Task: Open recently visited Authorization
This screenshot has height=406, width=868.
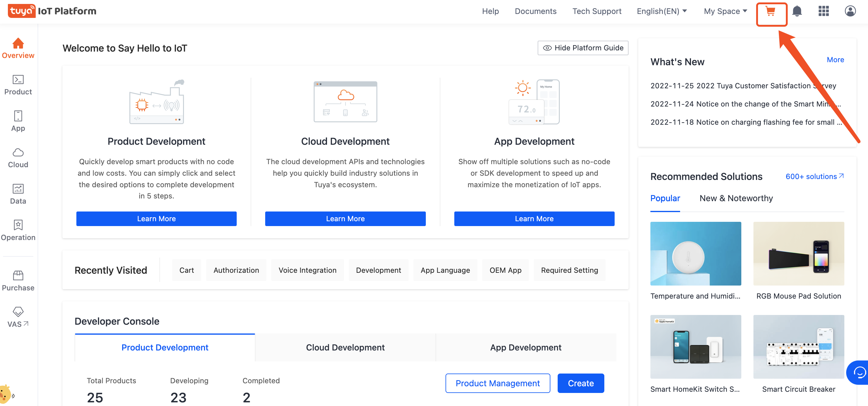Action: [236, 270]
